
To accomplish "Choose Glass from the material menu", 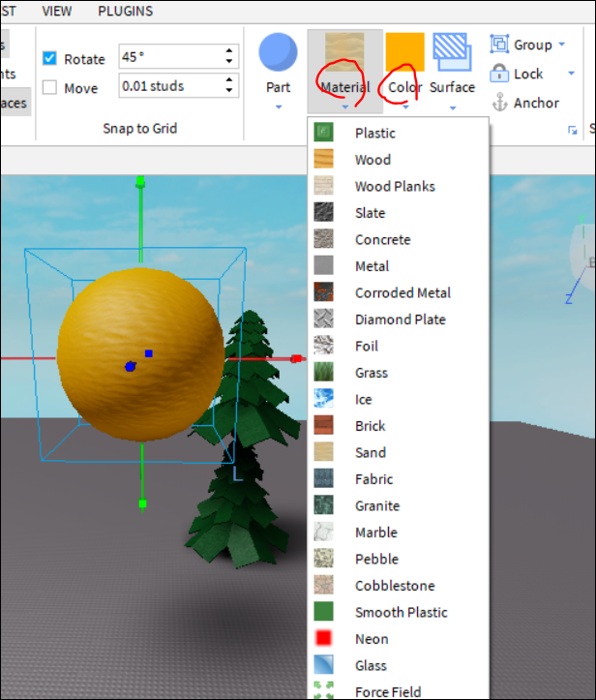I will 398,665.
